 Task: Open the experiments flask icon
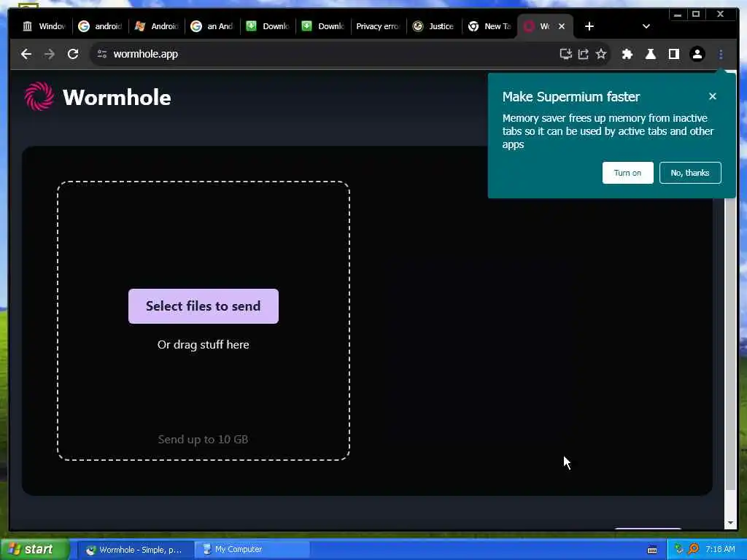point(650,54)
